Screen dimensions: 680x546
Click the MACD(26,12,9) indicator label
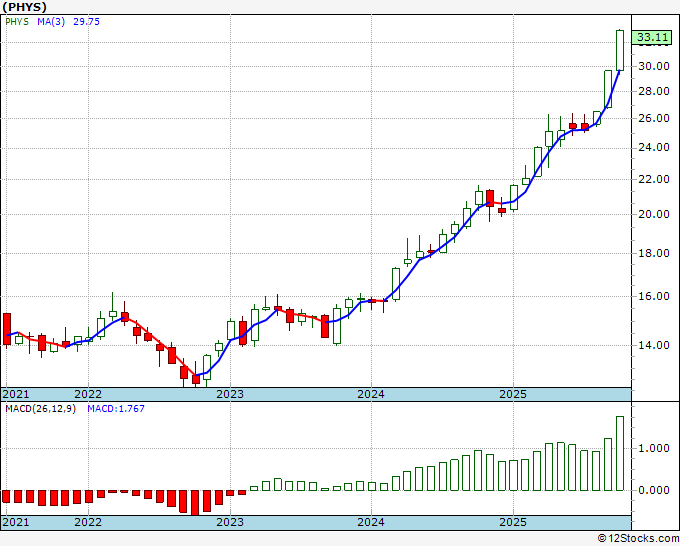40,409
